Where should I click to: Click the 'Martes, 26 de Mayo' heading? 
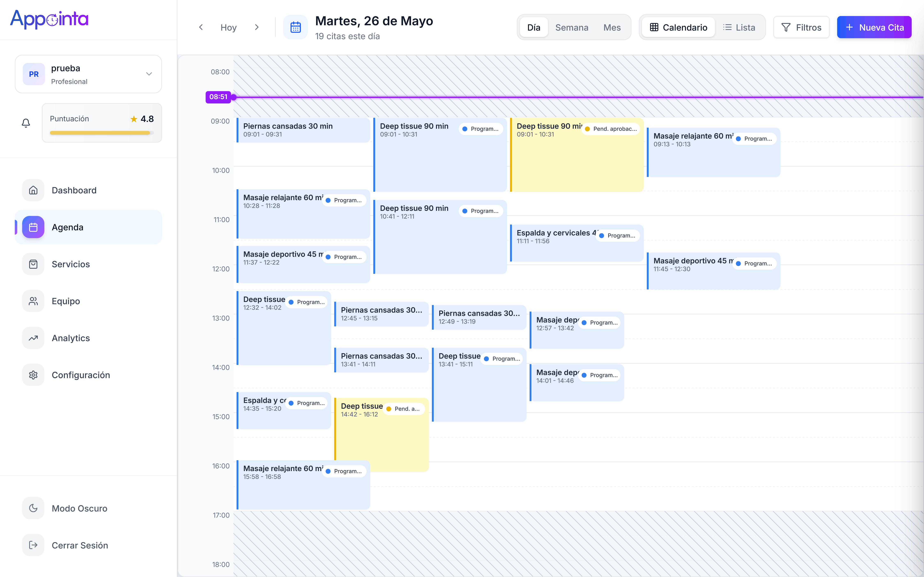[374, 21]
